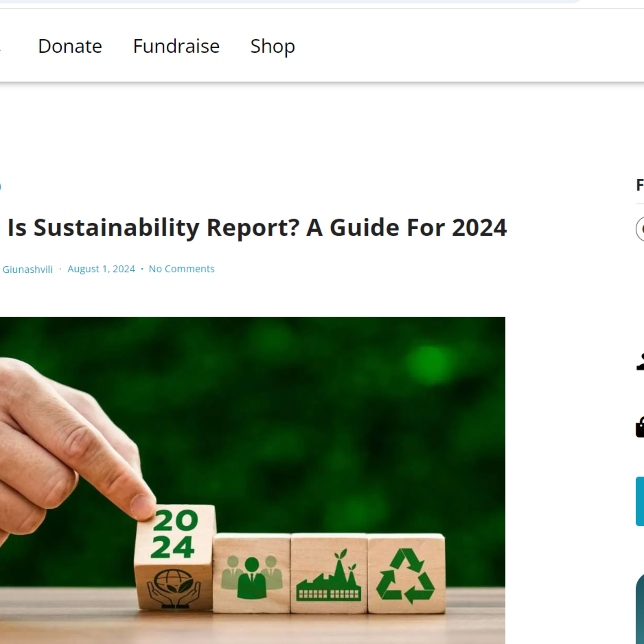Open the Fundraise menu item
Image resolution: width=644 pixels, height=644 pixels.
pos(176,46)
